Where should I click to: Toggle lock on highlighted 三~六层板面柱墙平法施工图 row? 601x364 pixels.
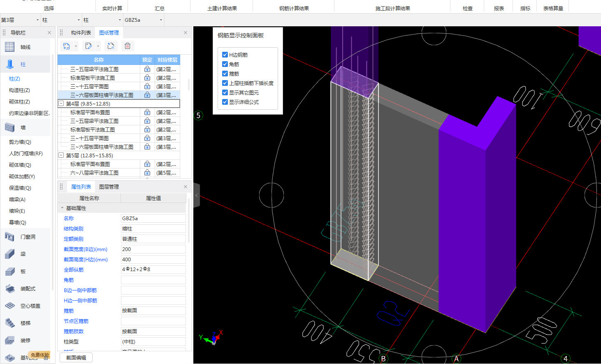pyautogui.click(x=147, y=95)
